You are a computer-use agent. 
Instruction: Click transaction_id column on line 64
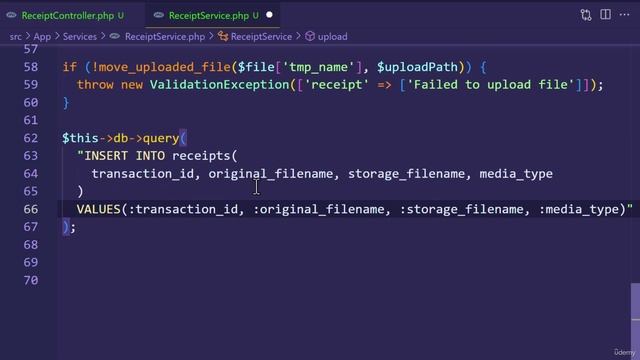pyautogui.click(x=142, y=174)
